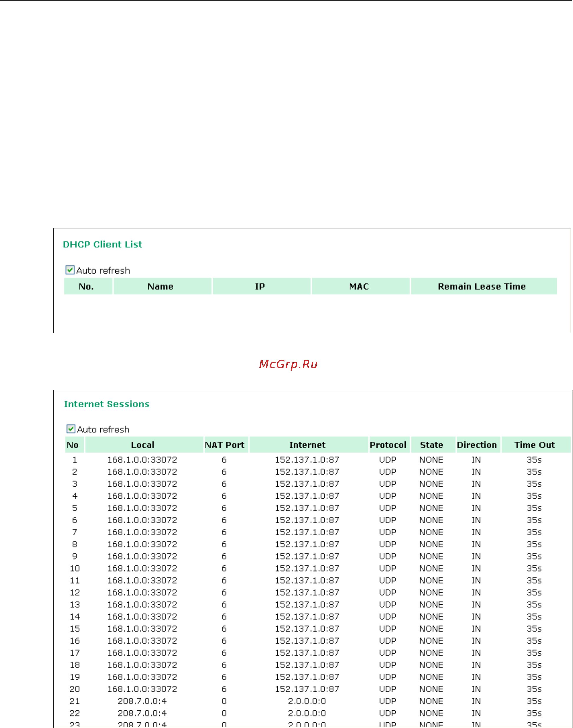Select NAT Port 0 in session row 21
Screen dimensions: 573x728
click(x=224, y=701)
